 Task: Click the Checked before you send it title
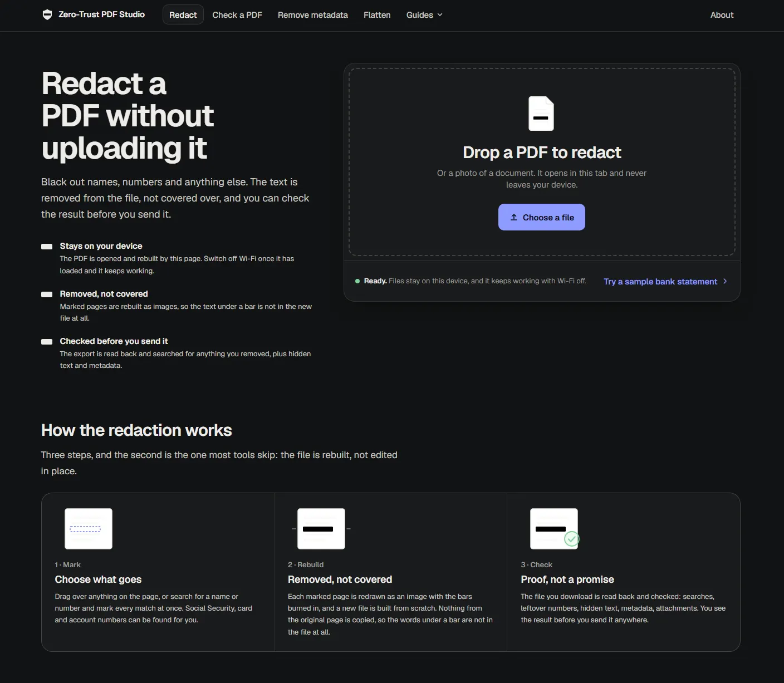114,341
